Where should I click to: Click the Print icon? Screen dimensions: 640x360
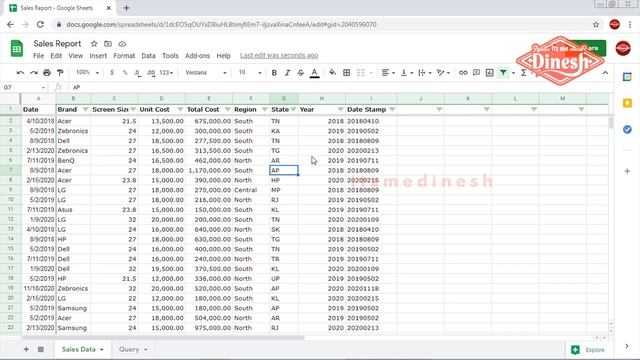[47, 73]
